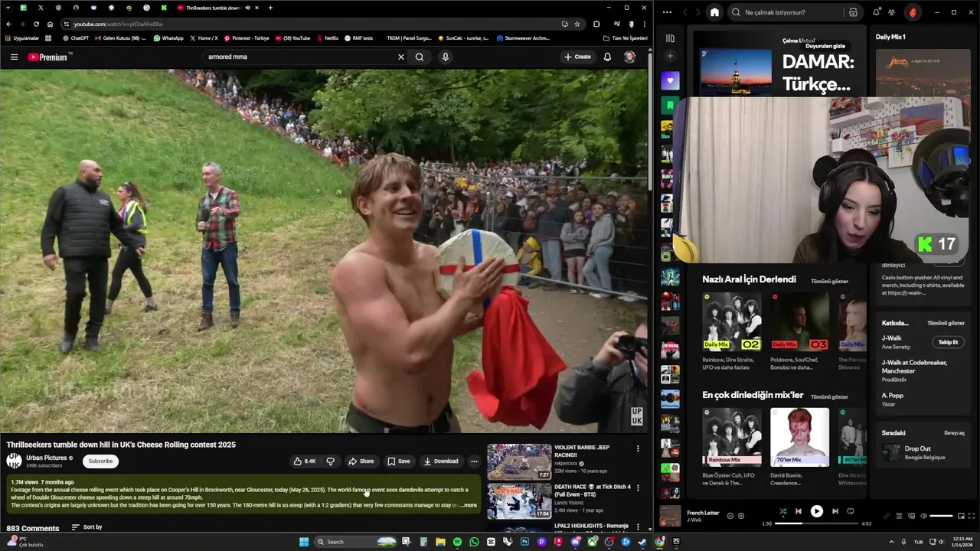The height and width of the screenshot is (551, 980).
Task: Click the YouTube address bar URL
Action: tap(119, 24)
